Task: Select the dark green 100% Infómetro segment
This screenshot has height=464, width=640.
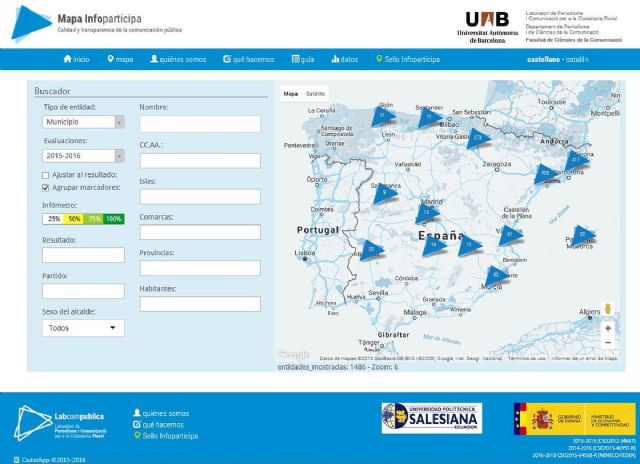Action: click(114, 219)
